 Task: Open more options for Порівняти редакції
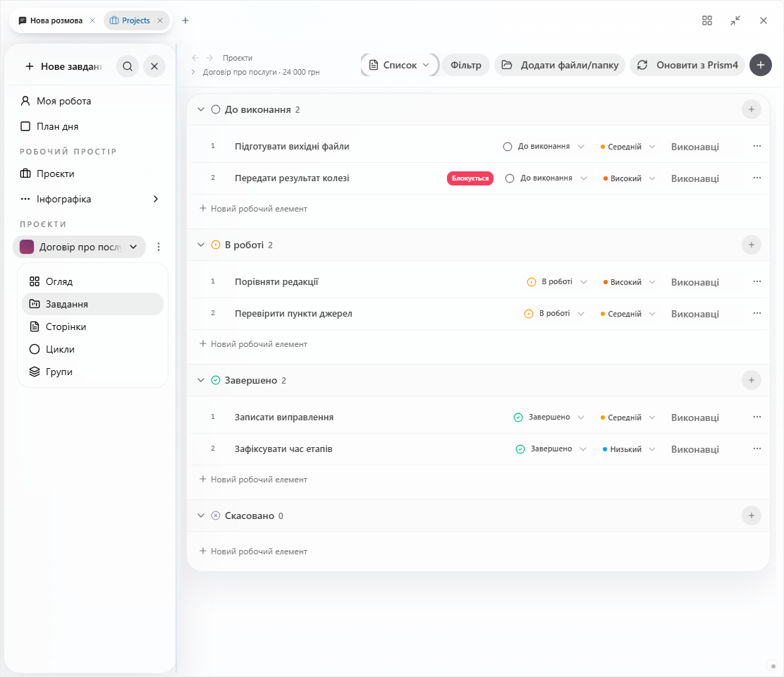click(x=757, y=282)
